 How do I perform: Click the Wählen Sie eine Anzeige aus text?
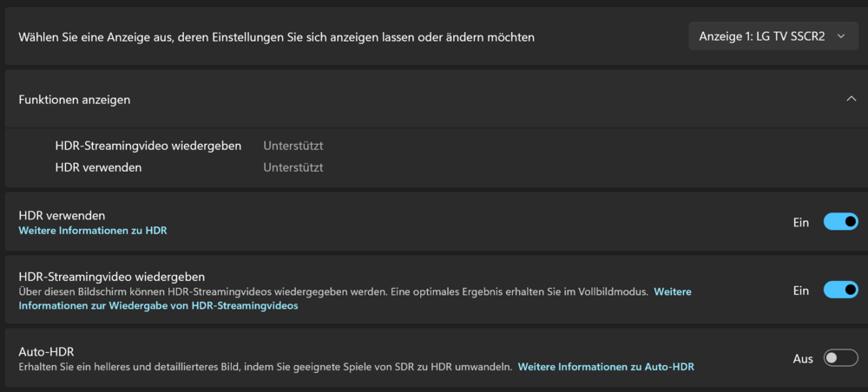276,37
